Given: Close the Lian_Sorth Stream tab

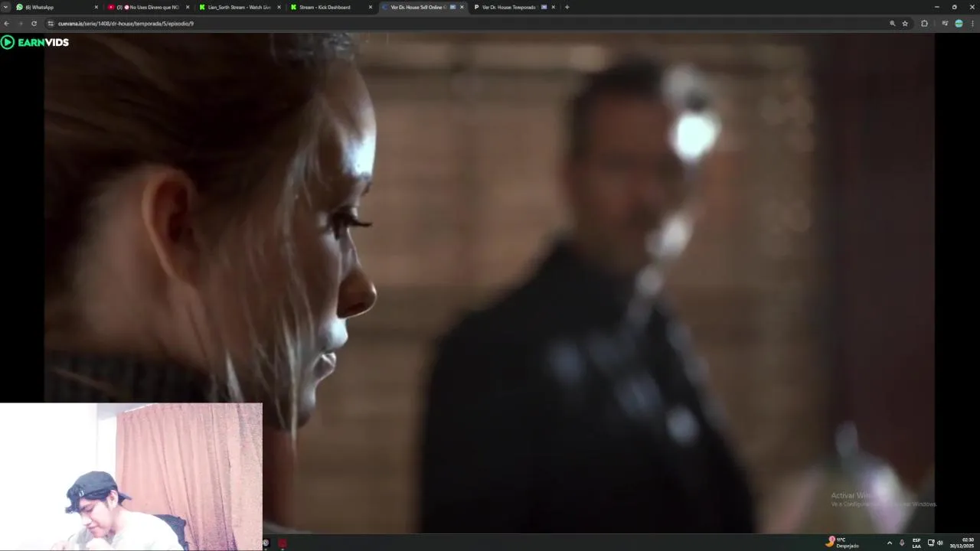Looking at the screenshot, I should pyautogui.click(x=279, y=7).
